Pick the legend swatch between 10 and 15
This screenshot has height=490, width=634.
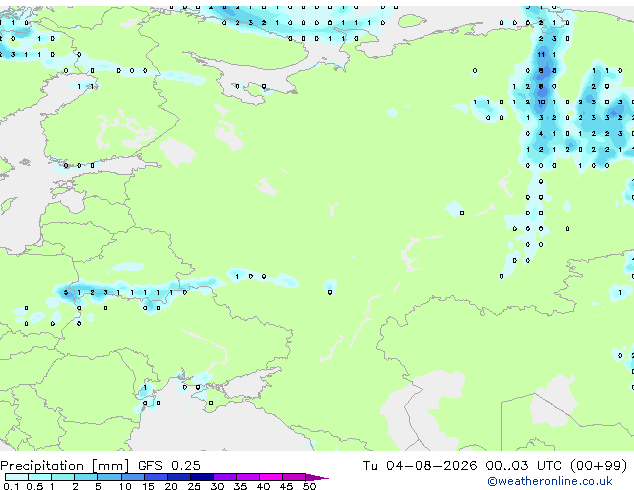(x=133, y=477)
